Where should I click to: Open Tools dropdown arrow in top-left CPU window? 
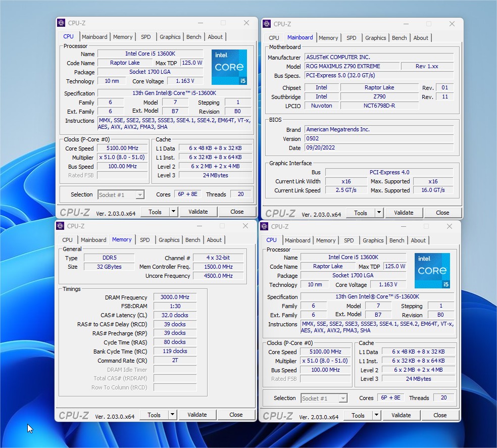click(173, 212)
